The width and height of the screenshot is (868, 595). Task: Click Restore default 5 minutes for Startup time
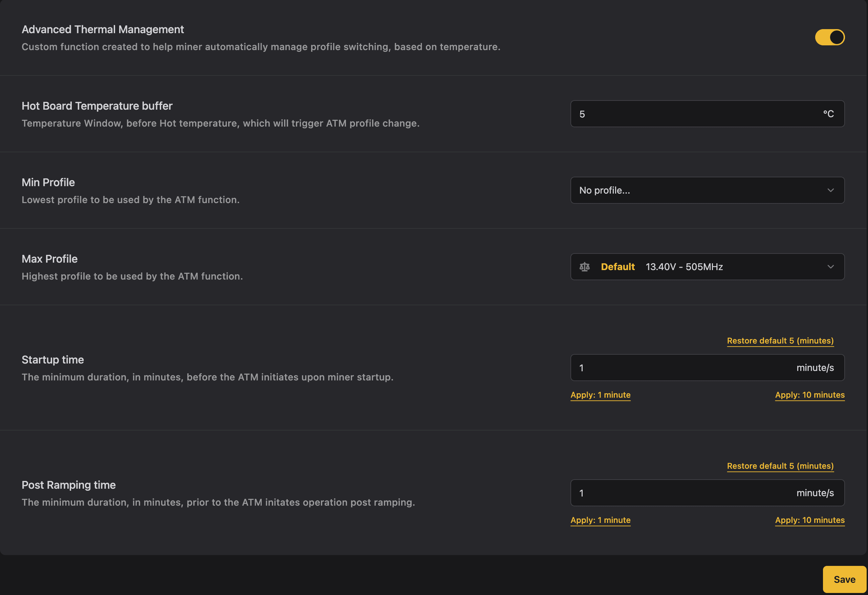click(780, 340)
